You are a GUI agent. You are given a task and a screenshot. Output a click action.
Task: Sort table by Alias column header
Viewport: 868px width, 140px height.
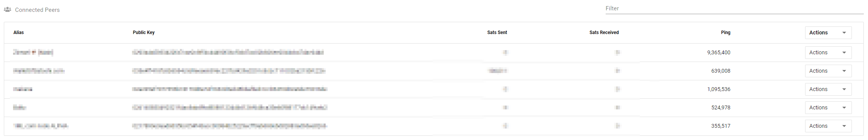tap(18, 33)
